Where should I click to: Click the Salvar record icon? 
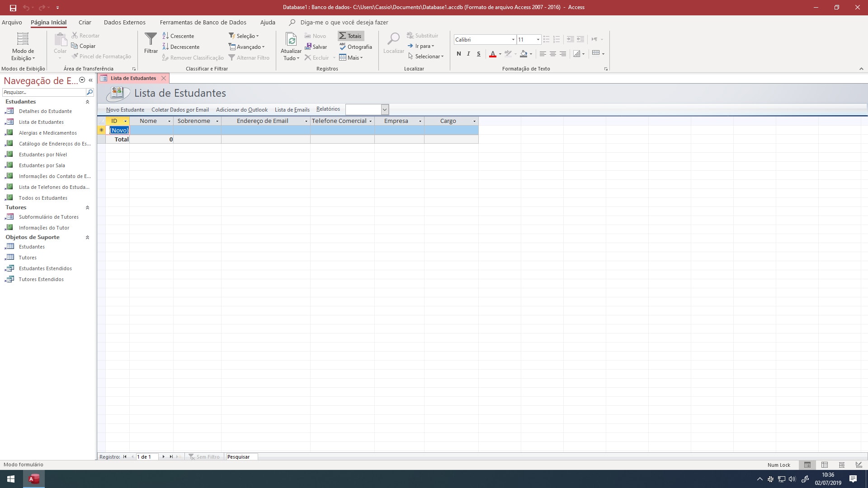308,47
